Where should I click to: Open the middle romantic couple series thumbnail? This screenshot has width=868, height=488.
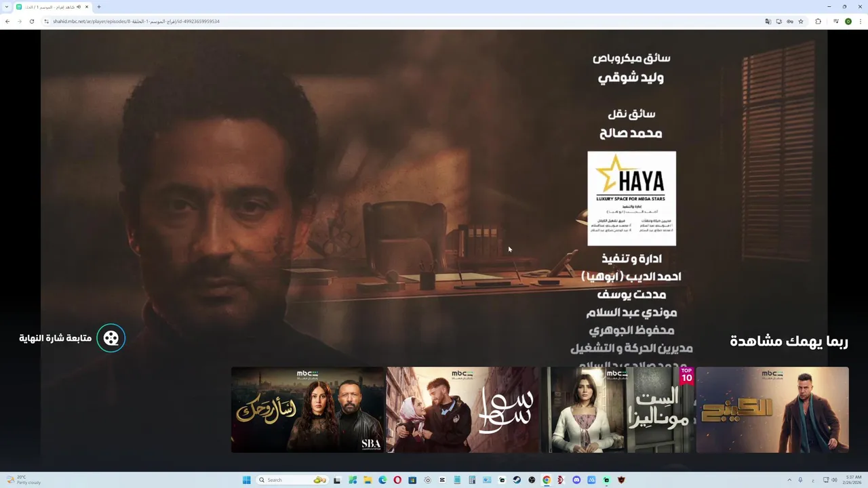(x=462, y=409)
